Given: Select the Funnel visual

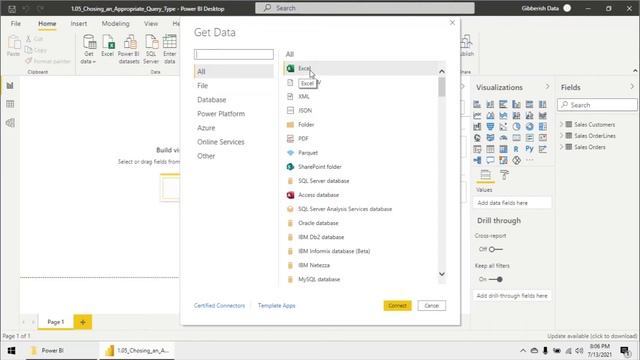Looking at the screenshot, I should point(490,127).
